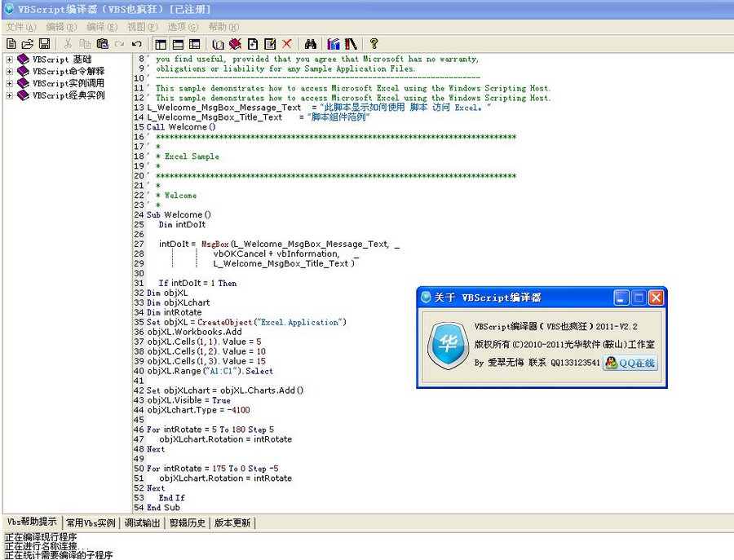
Task: Create a new file from toolbar
Action: pos(11,44)
